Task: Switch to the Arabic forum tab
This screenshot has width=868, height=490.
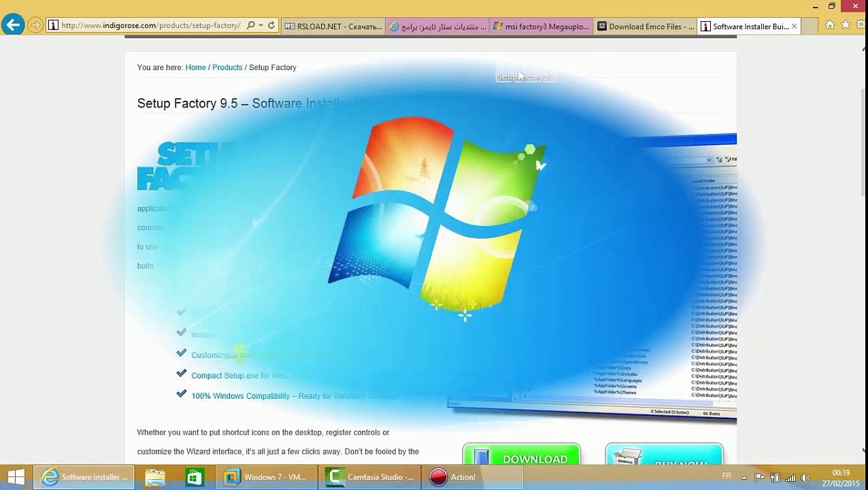Action: [x=437, y=27]
